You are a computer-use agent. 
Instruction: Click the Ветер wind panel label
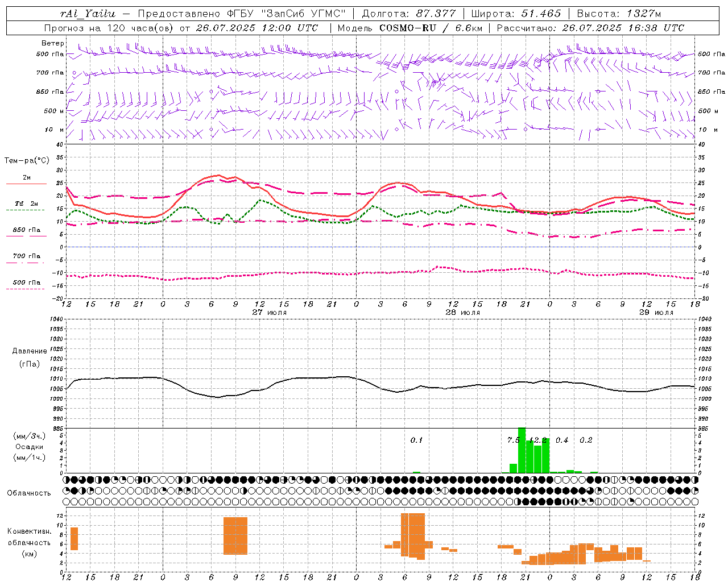click(52, 43)
